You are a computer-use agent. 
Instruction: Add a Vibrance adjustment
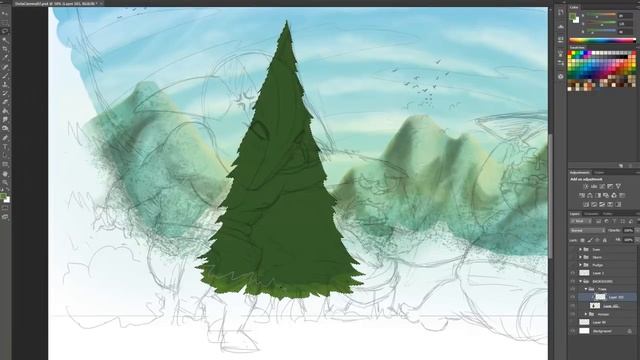pyautogui.click(x=618, y=186)
